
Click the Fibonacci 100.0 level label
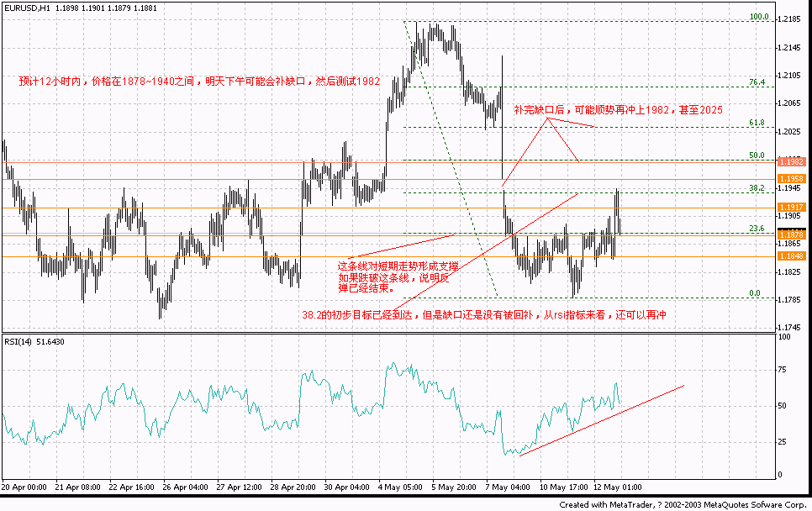point(759,17)
